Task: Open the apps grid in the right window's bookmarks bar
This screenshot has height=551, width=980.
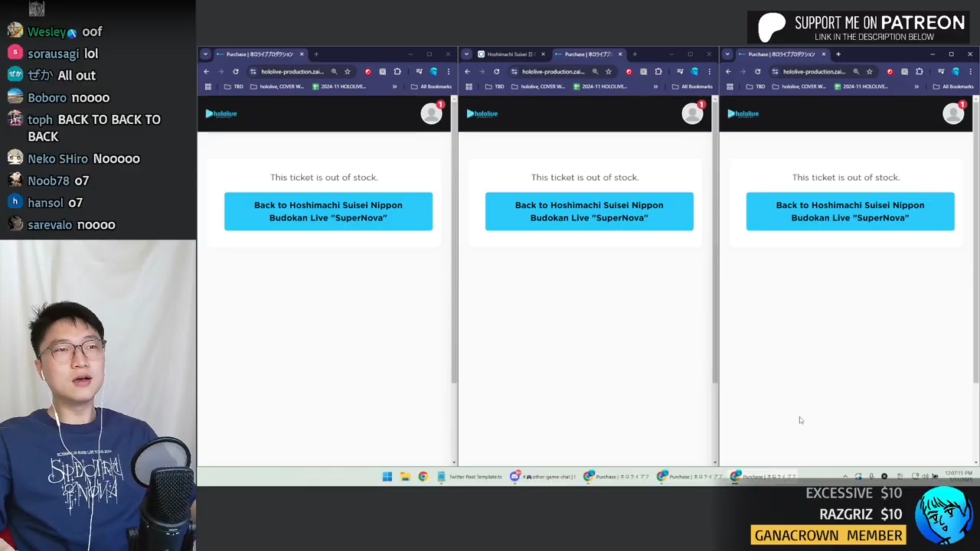Action: [x=730, y=86]
